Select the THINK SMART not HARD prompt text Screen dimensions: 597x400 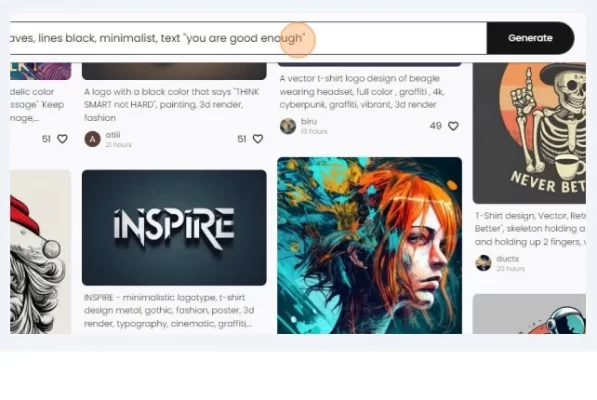[x=172, y=105]
